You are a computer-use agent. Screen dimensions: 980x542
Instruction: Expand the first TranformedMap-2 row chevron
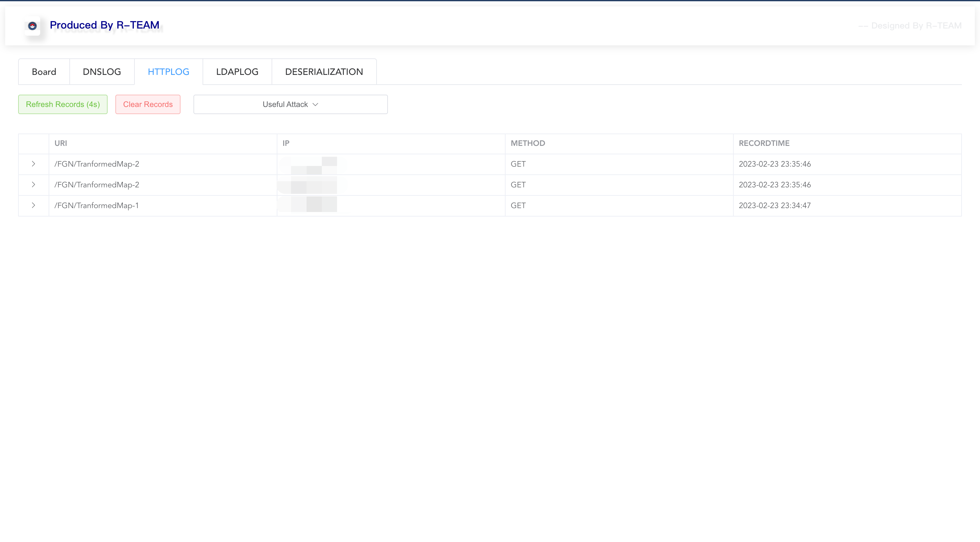coord(33,164)
